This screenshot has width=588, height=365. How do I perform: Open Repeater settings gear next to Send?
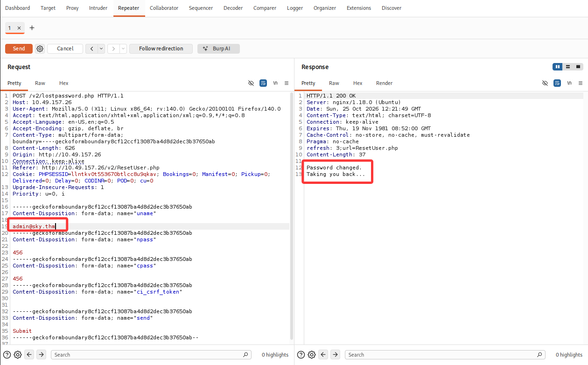point(40,49)
